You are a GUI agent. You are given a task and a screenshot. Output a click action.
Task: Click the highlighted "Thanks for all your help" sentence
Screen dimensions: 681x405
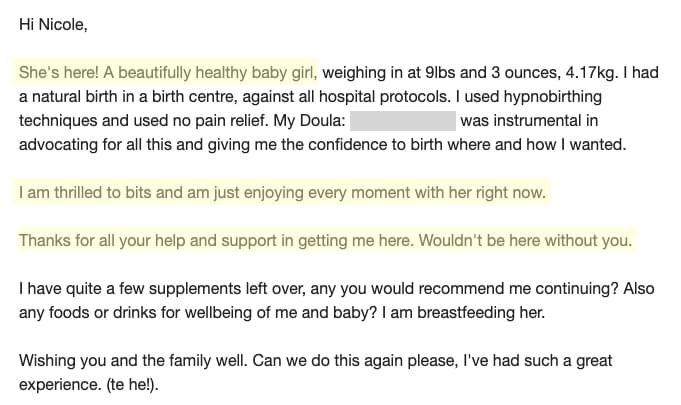[325, 240]
